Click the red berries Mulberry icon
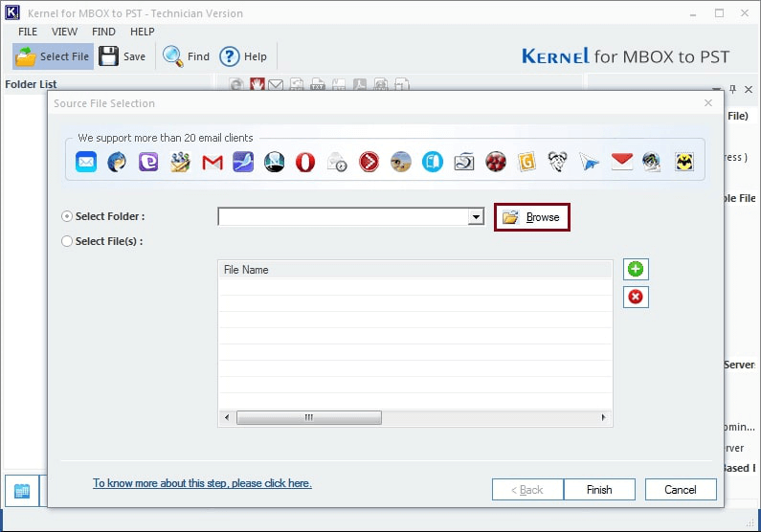This screenshot has width=761, height=532. [496, 162]
